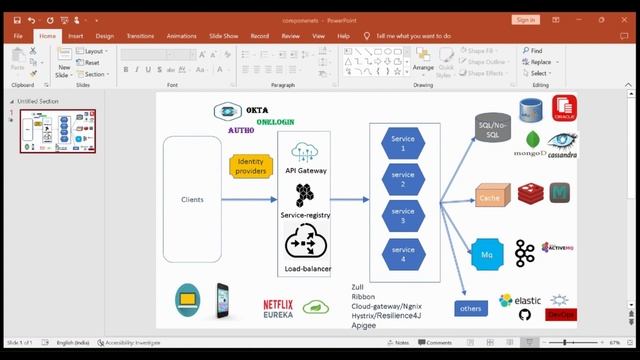Click the Reset slide button
The height and width of the screenshot is (360, 640).
[88, 62]
